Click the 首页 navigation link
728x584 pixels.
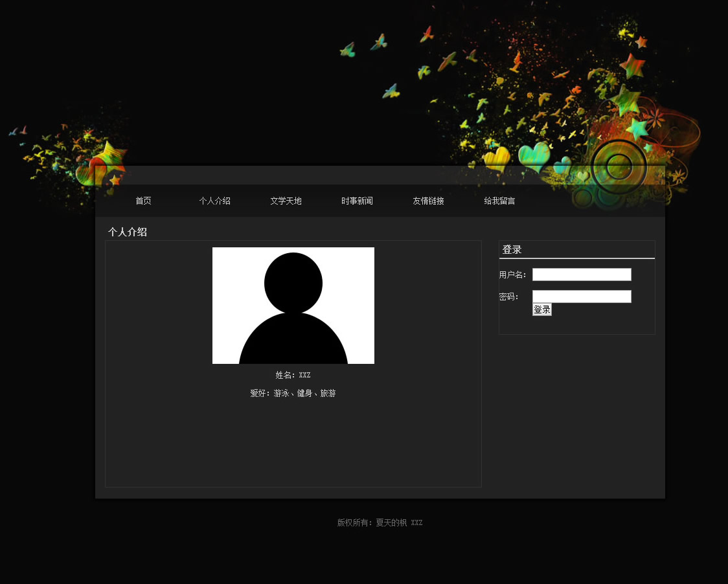(x=143, y=201)
